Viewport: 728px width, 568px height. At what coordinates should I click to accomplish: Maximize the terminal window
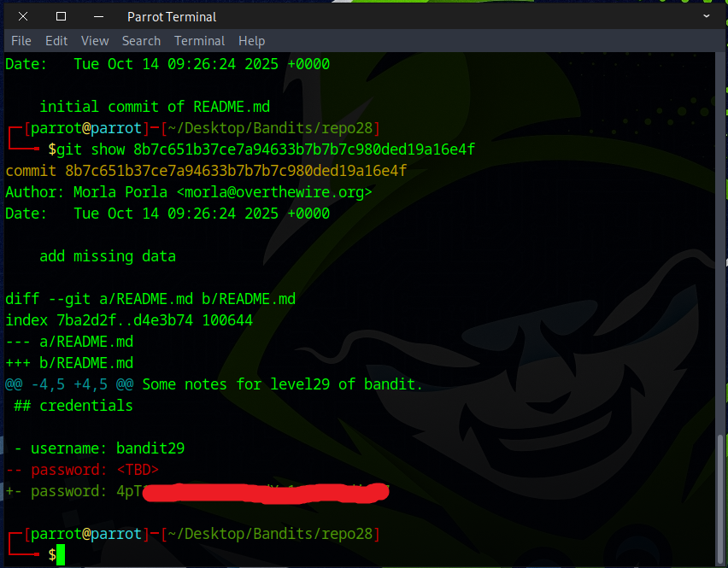point(61,16)
